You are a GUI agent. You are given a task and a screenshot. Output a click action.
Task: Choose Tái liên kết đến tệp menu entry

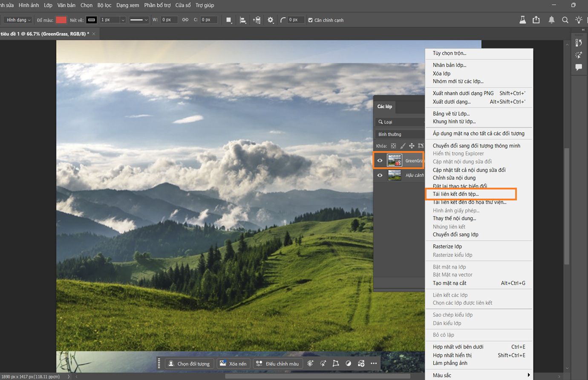pyautogui.click(x=456, y=194)
